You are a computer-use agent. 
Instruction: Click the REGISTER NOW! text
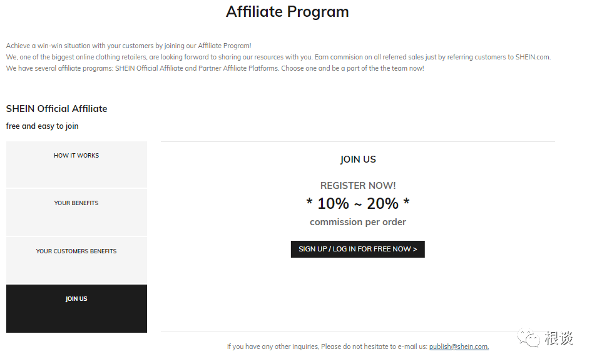(x=358, y=186)
